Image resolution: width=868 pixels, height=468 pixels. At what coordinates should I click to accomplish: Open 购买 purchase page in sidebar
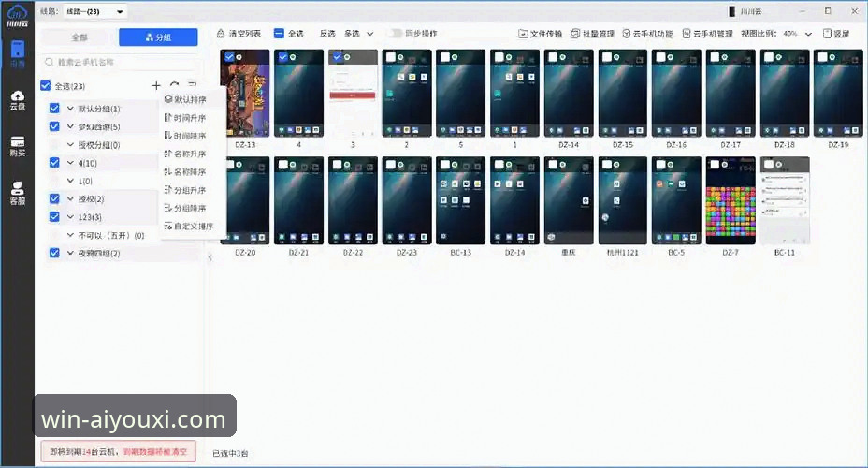click(17, 146)
